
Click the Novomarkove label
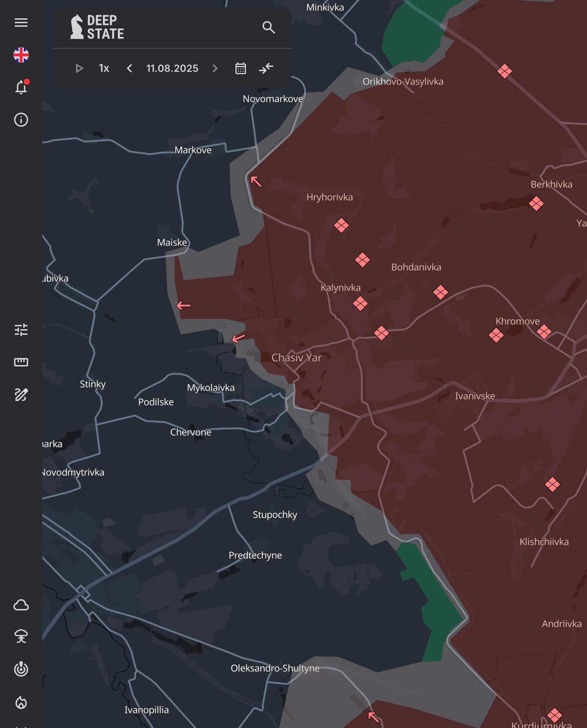[273, 99]
